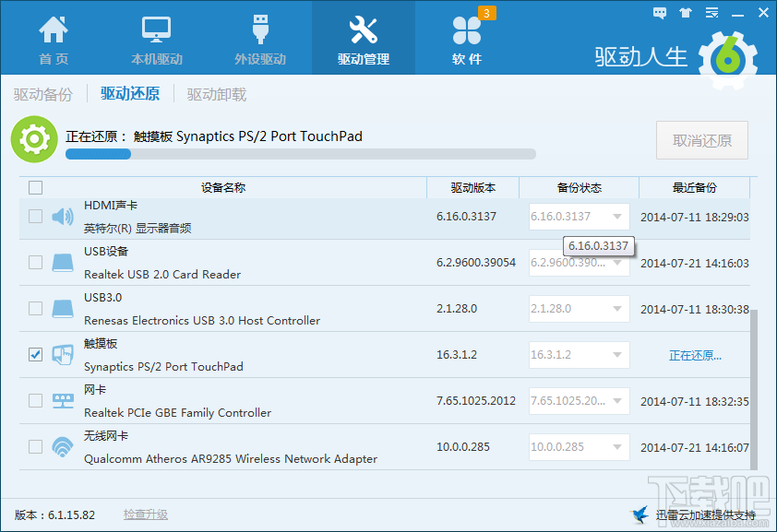Open 软件 clover icon
The width and height of the screenshot is (777, 532).
(x=466, y=30)
